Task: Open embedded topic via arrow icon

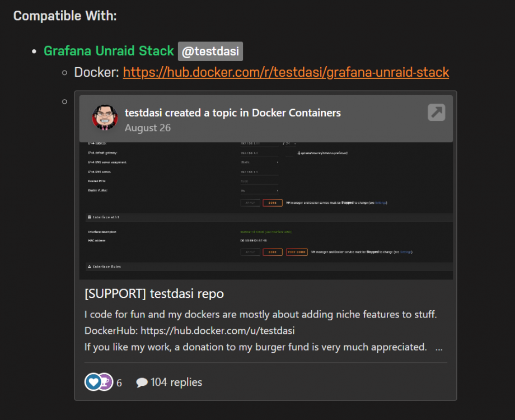Action: 436,113
